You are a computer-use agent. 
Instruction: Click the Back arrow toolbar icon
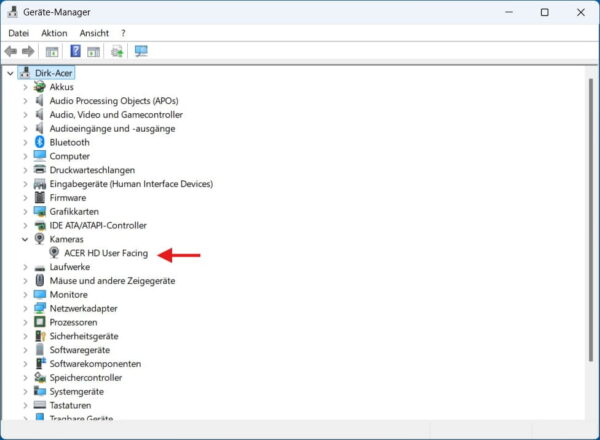[11, 51]
